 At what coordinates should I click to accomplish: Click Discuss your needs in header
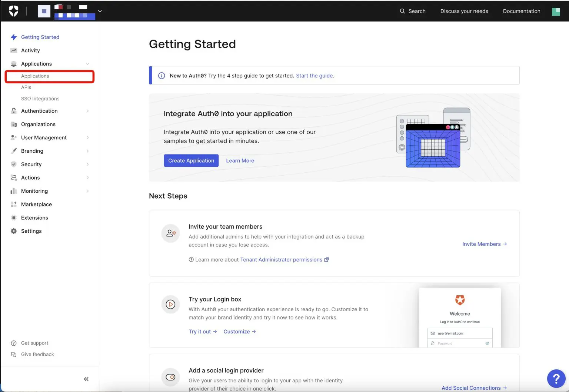tap(464, 11)
